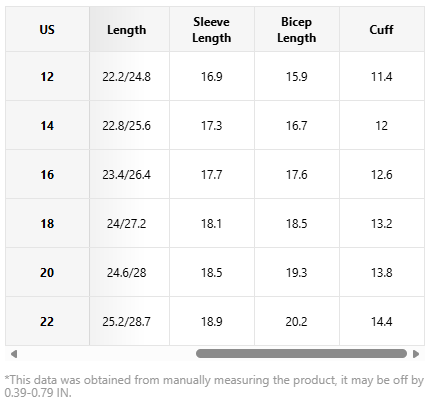Select the US size 18 row label
Image resolution: width=440 pixels, height=401 pixels.
pos(47,223)
